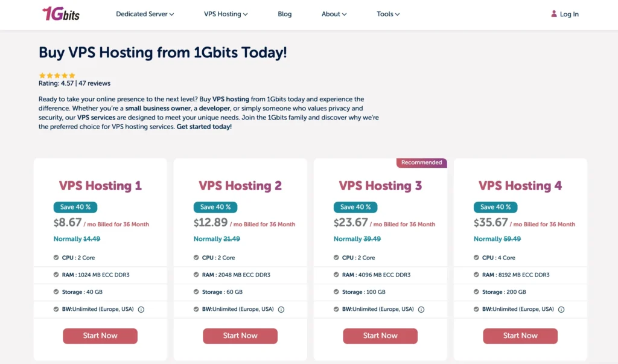
Task: Go to the Blog page
Action: [285, 14]
